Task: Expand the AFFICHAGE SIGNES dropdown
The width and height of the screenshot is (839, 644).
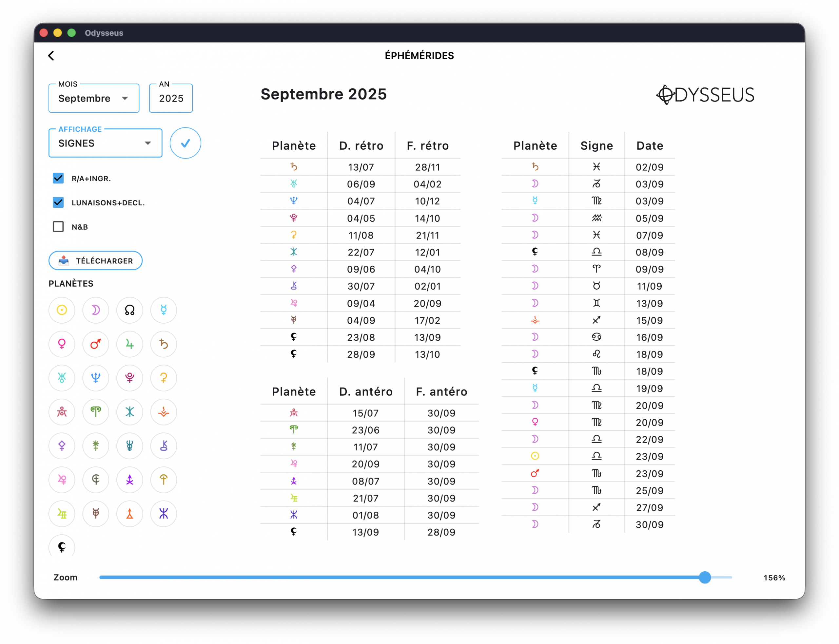Action: [x=105, y=143]
